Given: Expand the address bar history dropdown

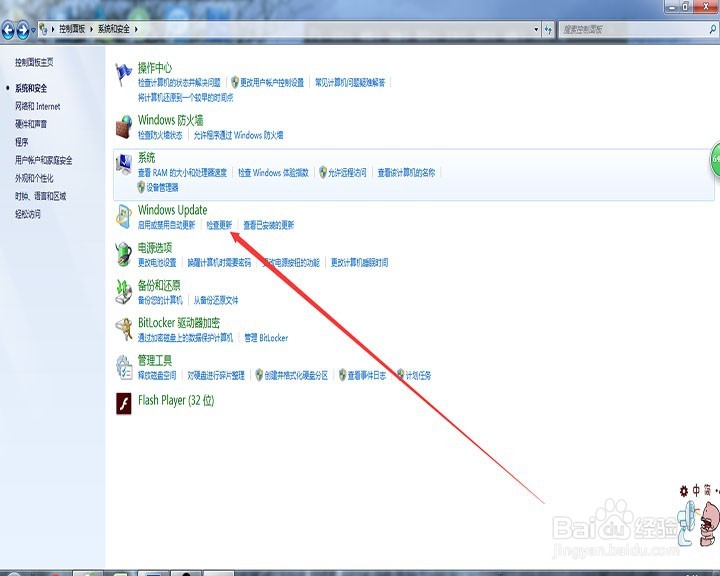Looking at the screenshot, I should pos(536,30).
